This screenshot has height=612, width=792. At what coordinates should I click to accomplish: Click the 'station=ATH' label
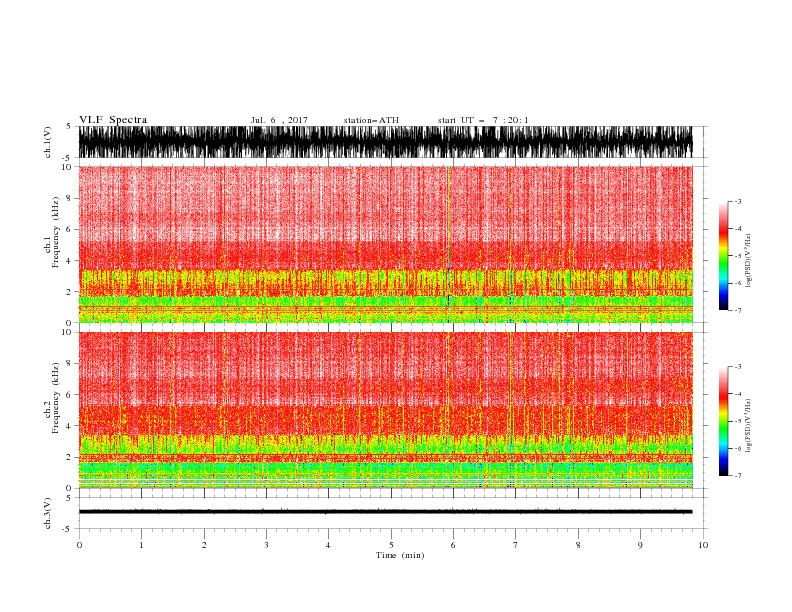pos(371,120)
